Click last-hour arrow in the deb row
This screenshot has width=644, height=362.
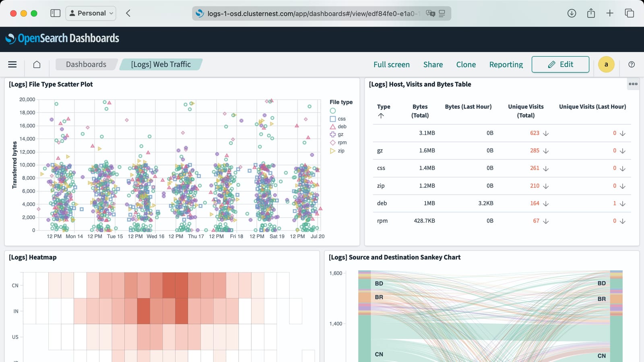pos(622,204)
